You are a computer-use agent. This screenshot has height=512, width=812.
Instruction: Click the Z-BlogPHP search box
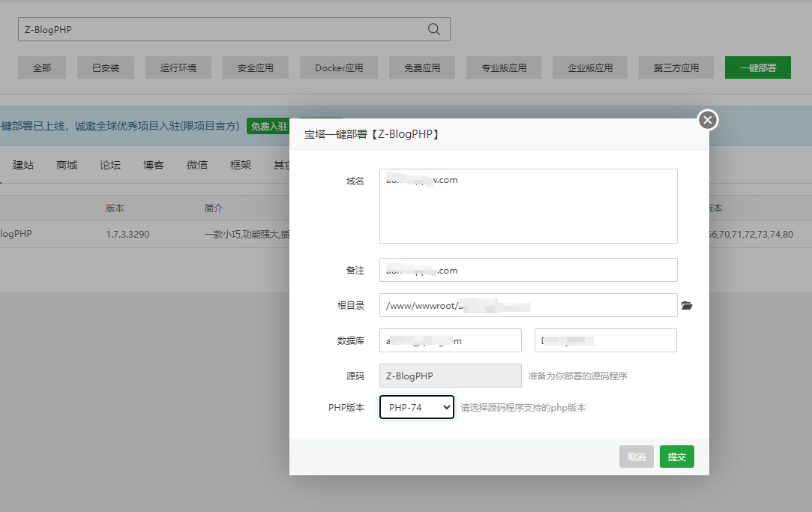[234, 29]
